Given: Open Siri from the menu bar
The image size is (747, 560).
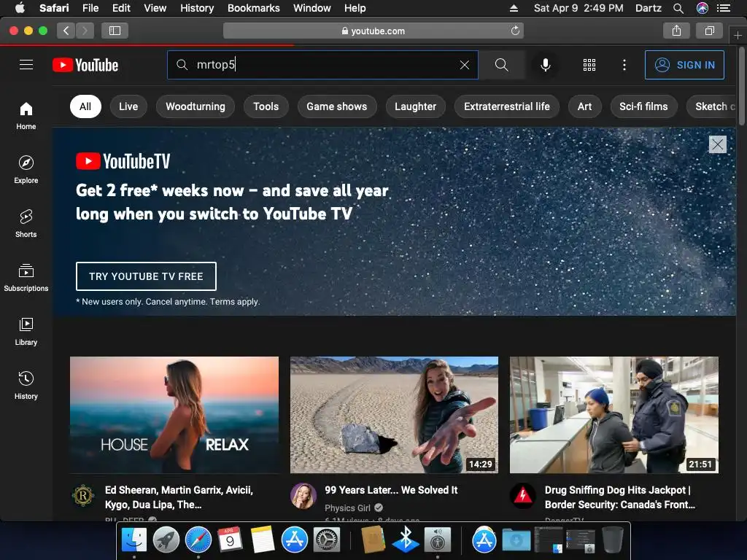Looking at the screenshot, I should 703,8.
